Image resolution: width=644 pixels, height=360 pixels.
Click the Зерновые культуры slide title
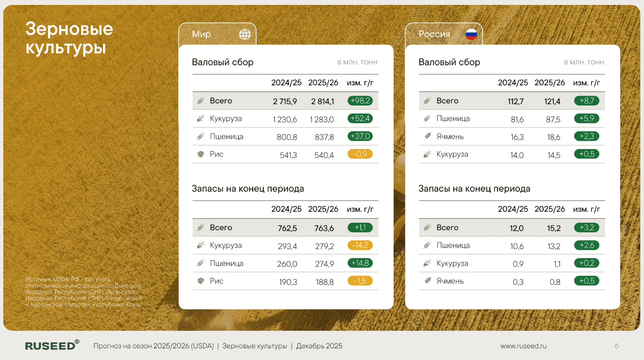[x=69, y=38]
